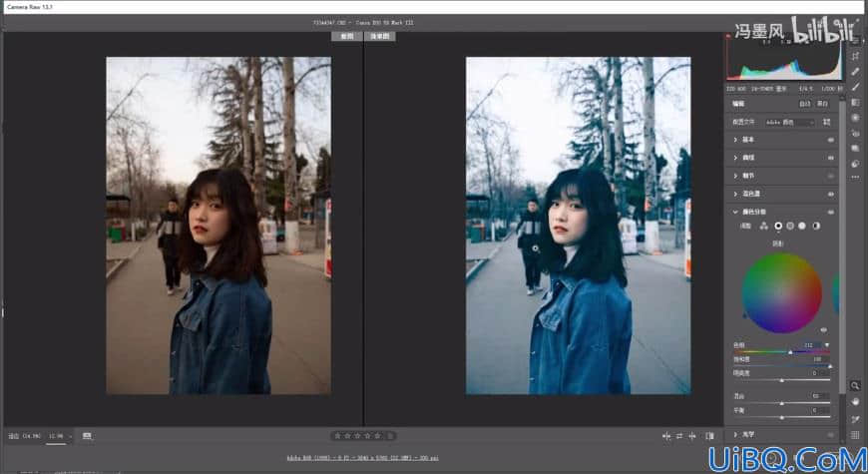Image resolution: width=868 pixels, height=474 pixels.
Task: Select the Red Eye removal tool
Action: pyautogui.click(x=856, y=134)
